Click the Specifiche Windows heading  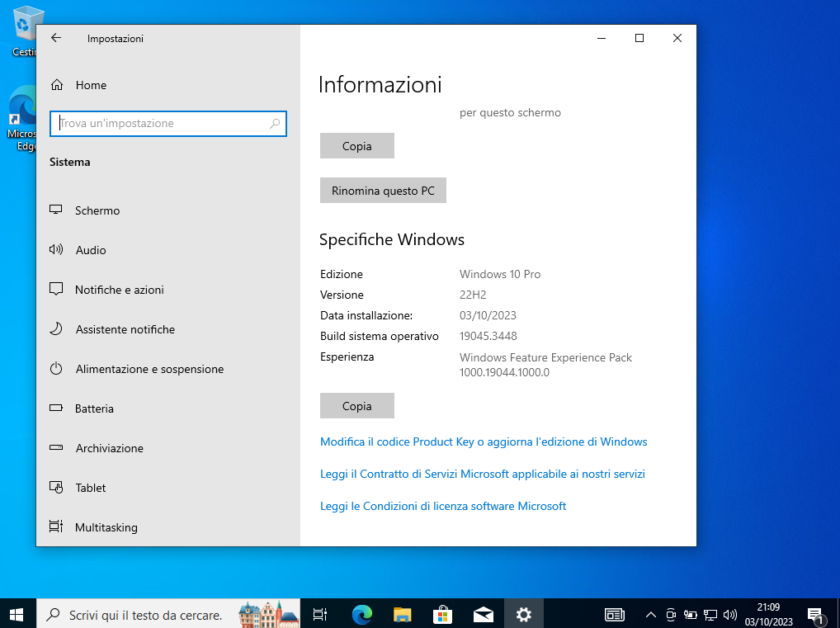pos(392,239)
